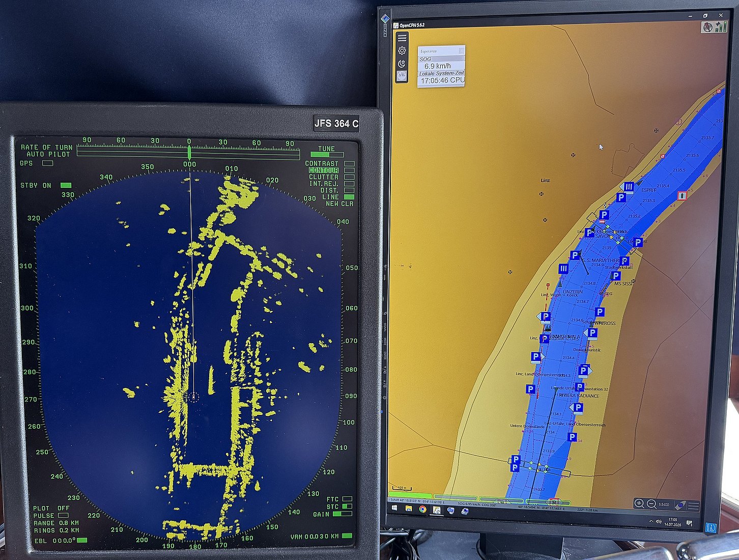This screenshot has width=739, height=560.
Task: Adjust the GAIN bar on the radar
Action: [x=342, y=514]
